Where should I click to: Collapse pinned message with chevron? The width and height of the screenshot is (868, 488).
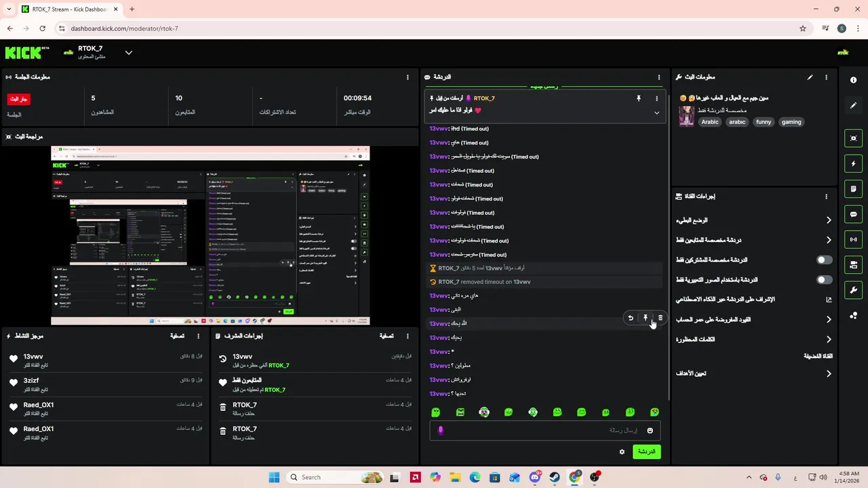[656, 113]
